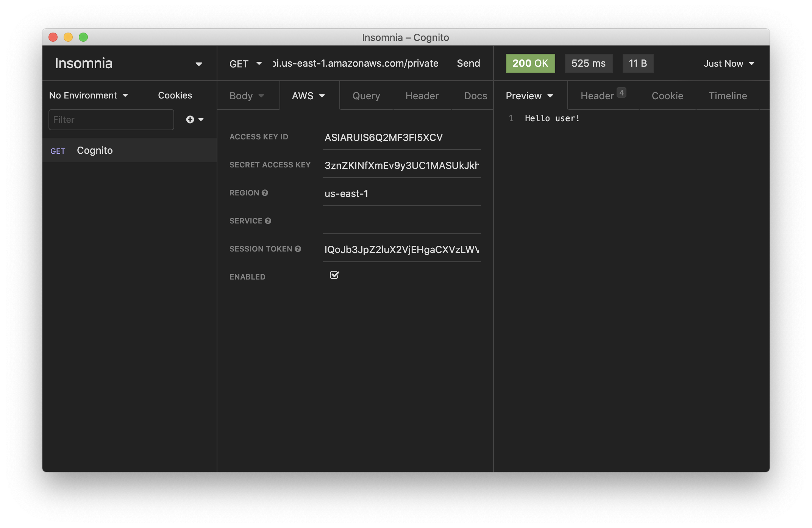Click the request URL field
The width and height of the screenshot is (812, 528).
355,63
